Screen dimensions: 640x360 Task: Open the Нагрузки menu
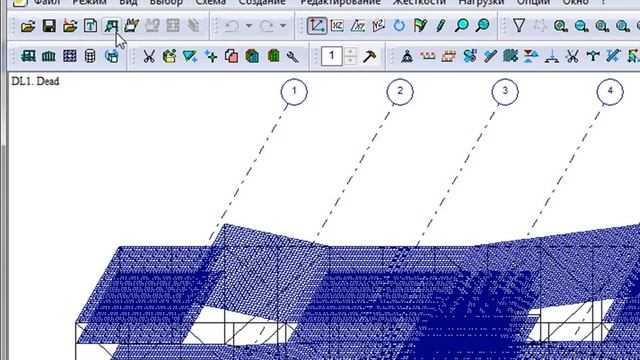tap(481, 2)
